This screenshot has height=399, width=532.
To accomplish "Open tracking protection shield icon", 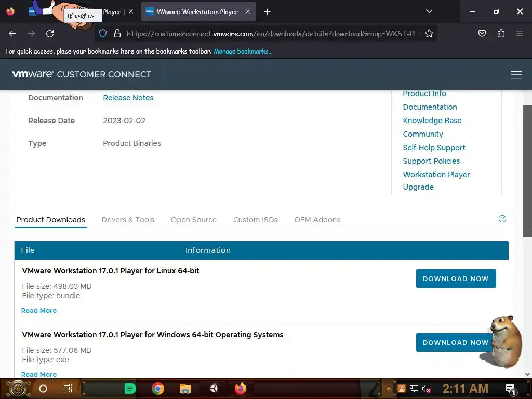I will click(103, 34).
